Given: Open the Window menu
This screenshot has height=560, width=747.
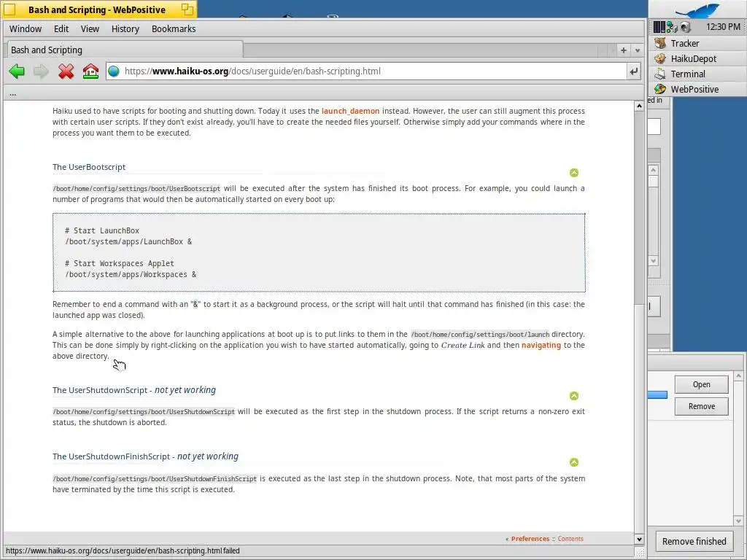Looking at the screenshot, I should click(26, 29).
